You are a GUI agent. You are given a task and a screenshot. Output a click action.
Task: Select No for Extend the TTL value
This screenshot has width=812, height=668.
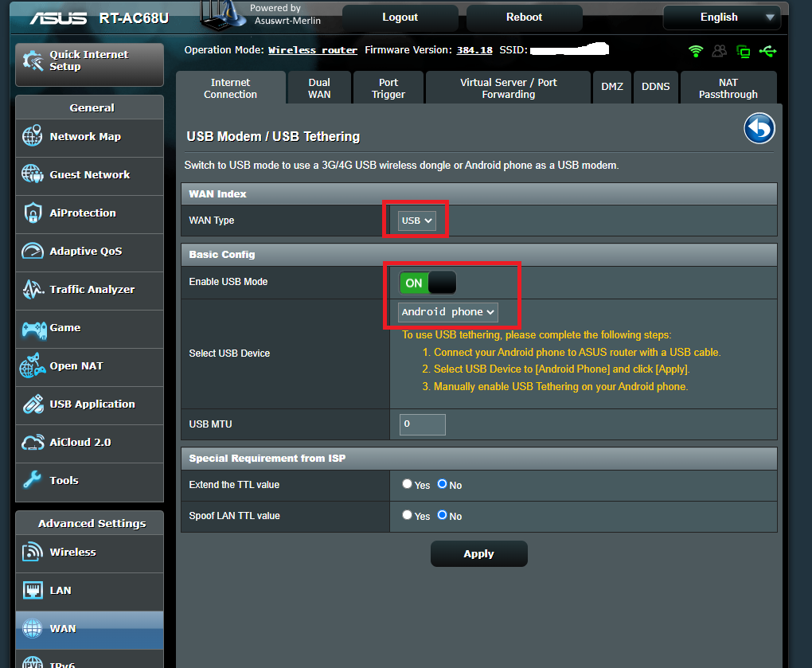coord(443,483)
